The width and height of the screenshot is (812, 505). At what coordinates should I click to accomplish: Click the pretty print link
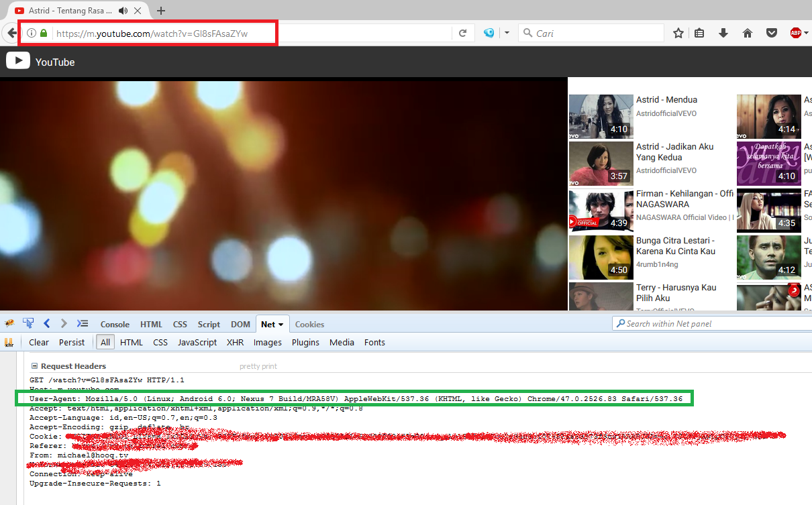pyautogui.click(x=258, y=366)
